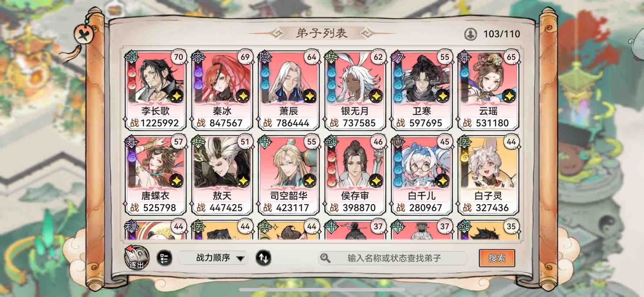This screenshot has width=644, height=297.
Task: Select disciple card 白千儿
Action: 422,175
